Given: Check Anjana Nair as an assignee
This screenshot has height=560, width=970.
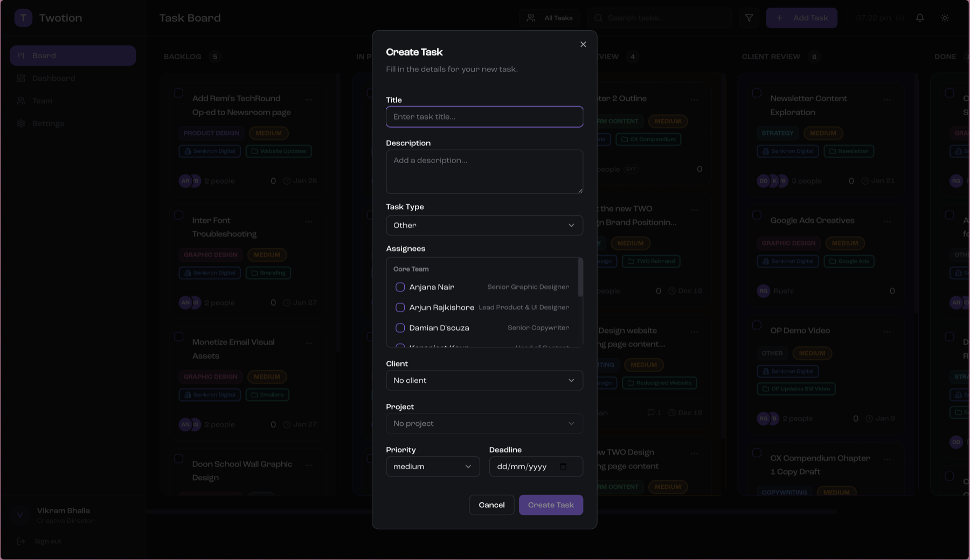Looking at the screenshot, I should point(400,287).
